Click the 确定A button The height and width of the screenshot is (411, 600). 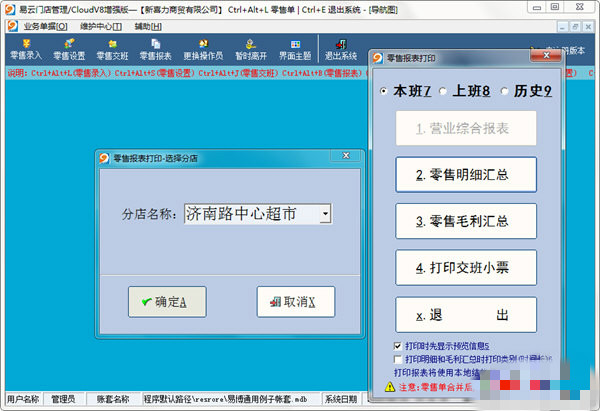pyautogui.click(x=167, y=302)
